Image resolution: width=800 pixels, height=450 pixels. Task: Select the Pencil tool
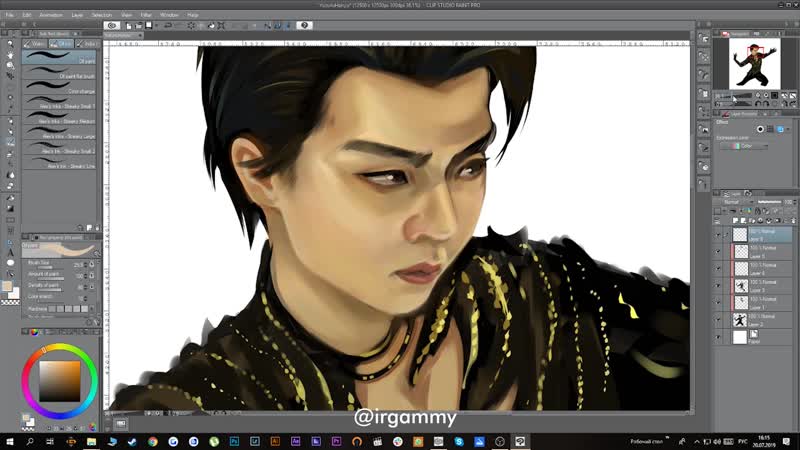point(10,132)
